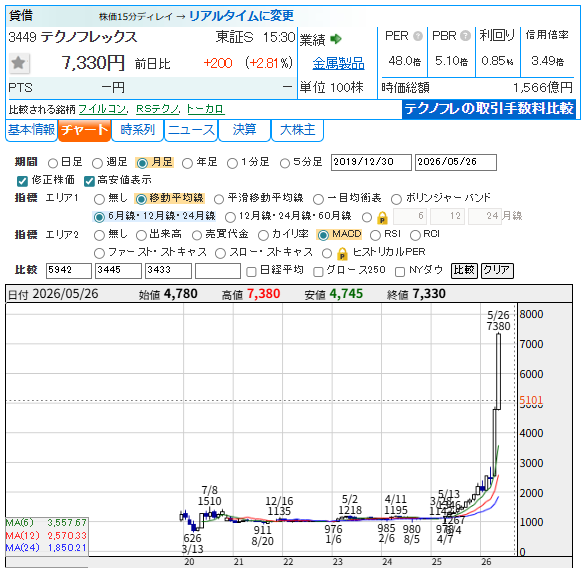Select 出来高 indicator
This screenshot has width=582, height=568.
coord(141,235)
